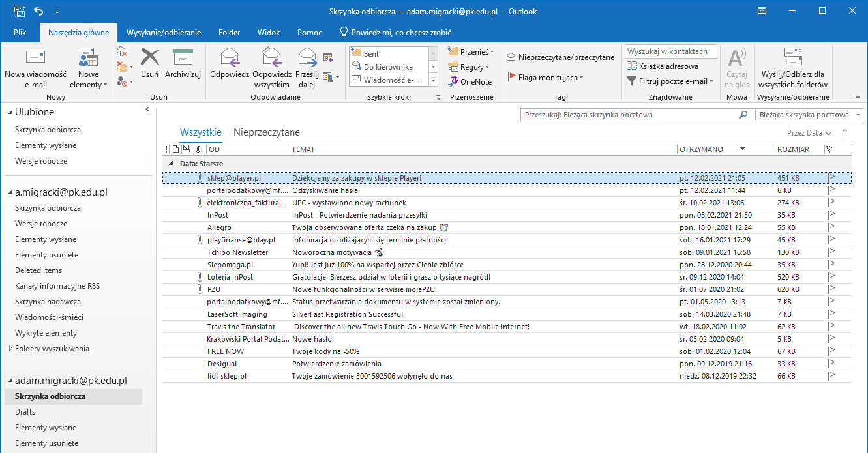Click Odpowiedz wszystkim icon

tap(271, 58)
